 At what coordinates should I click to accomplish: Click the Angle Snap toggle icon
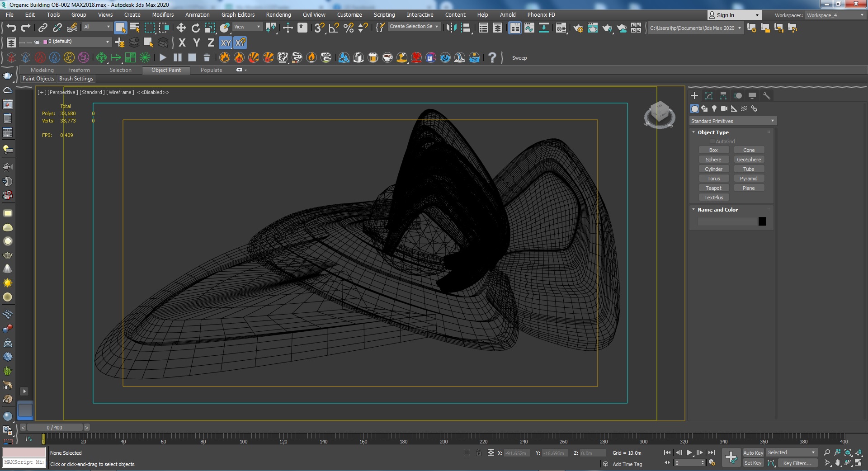334,28
